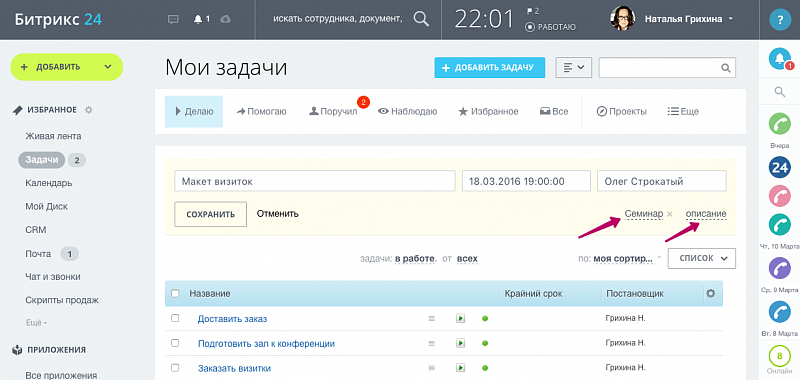800x380 pixels.
Task: Open Почта in left menu
Action: [38, 254]
